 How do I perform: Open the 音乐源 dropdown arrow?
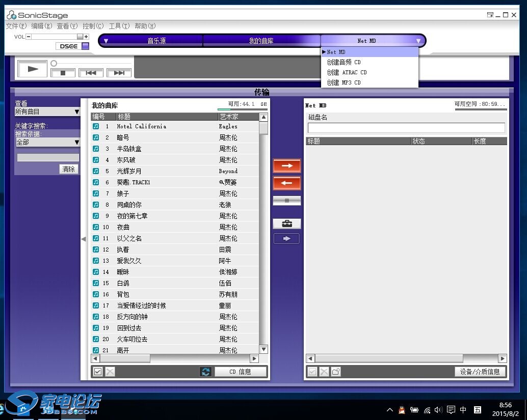[106, 41]
